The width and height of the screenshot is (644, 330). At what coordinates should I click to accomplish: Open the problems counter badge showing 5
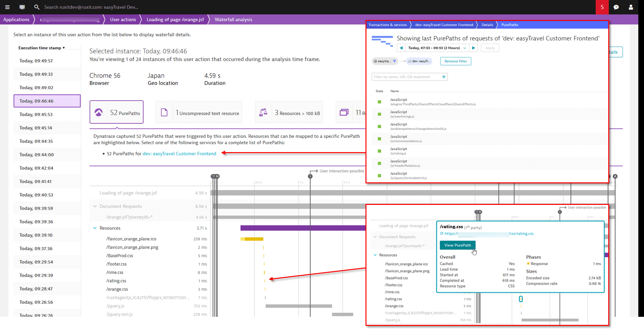pyautogui.click(x=602, y=7)
